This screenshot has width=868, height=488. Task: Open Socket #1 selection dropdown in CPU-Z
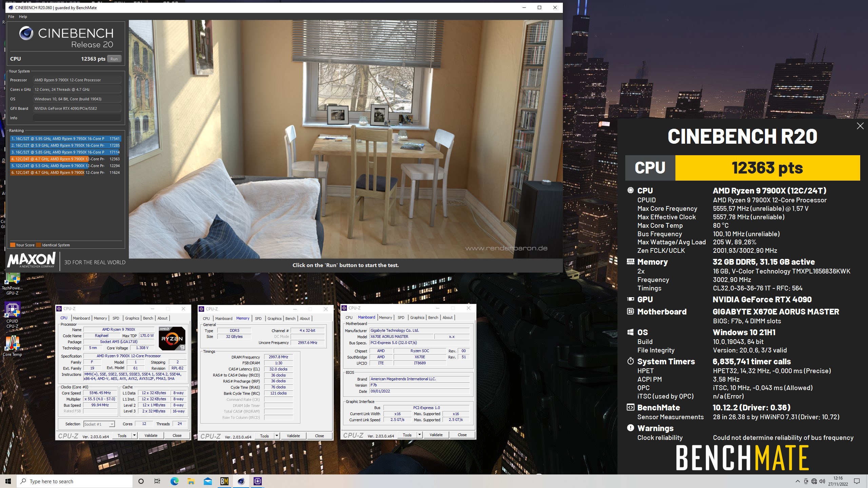coord(99,424)
